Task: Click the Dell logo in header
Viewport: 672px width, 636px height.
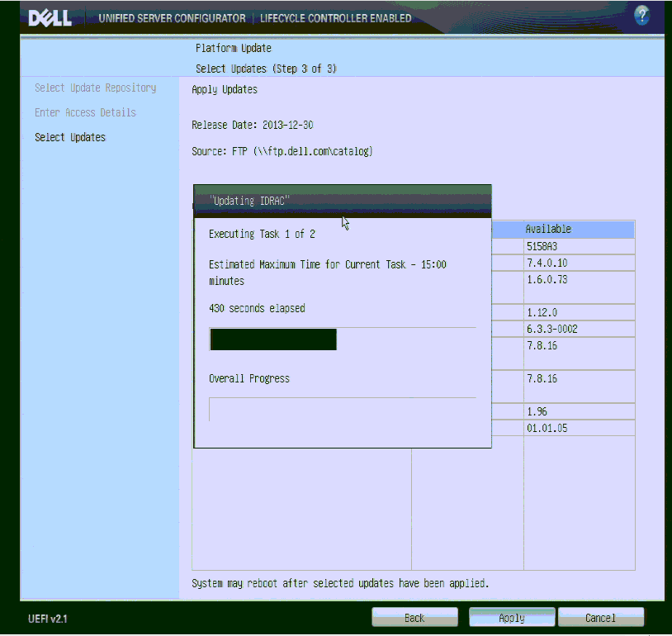Action: click(50, 18)
